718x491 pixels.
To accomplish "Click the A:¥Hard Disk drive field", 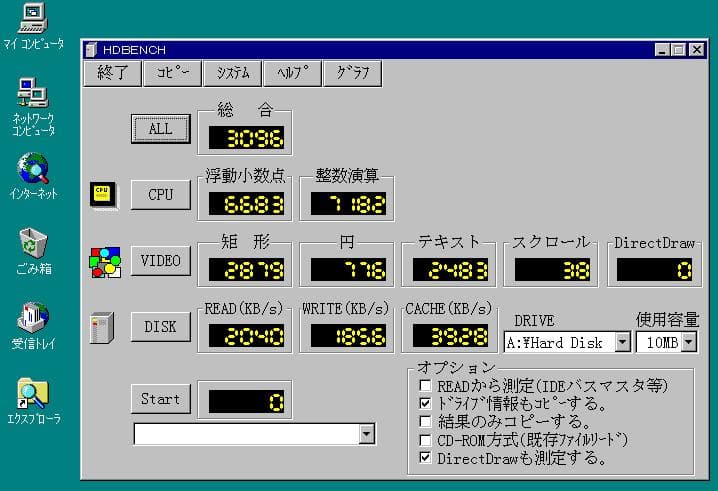I will click(560, 342).
